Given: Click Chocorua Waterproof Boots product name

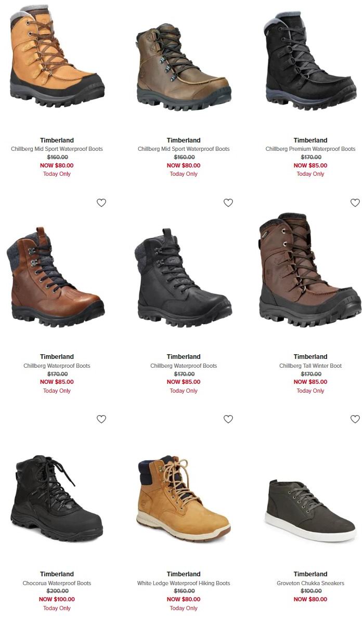Looking at the screenshot, I should (x=57, y=583).
